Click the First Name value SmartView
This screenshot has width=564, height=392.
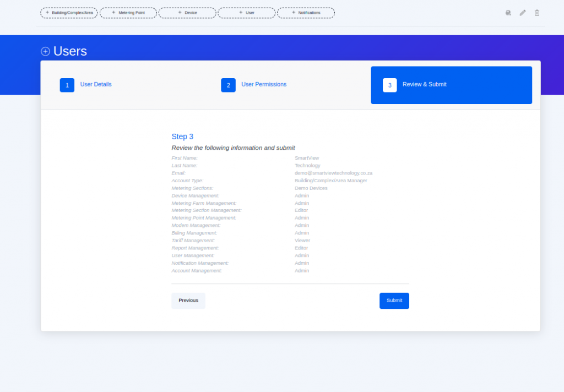click(x=307, y=158)
